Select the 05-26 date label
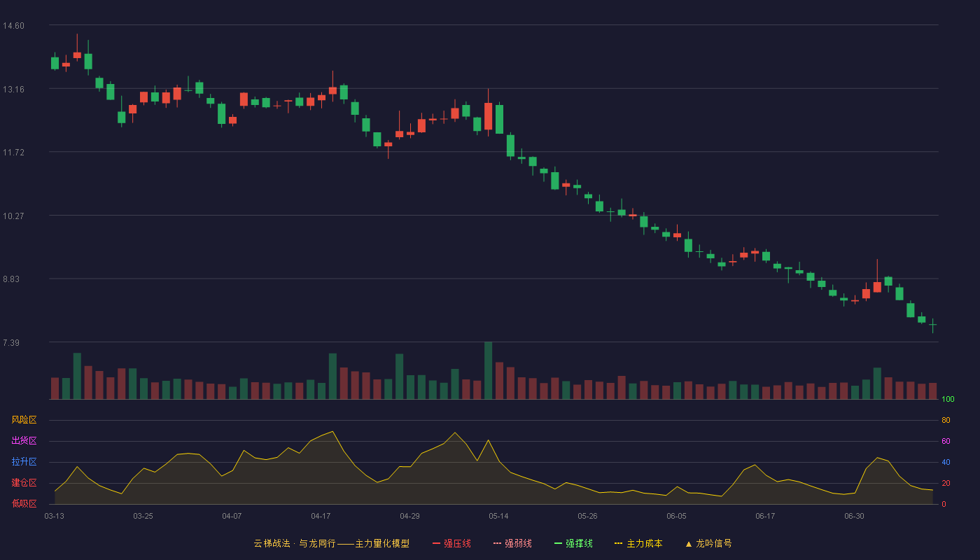 point(587,516)
